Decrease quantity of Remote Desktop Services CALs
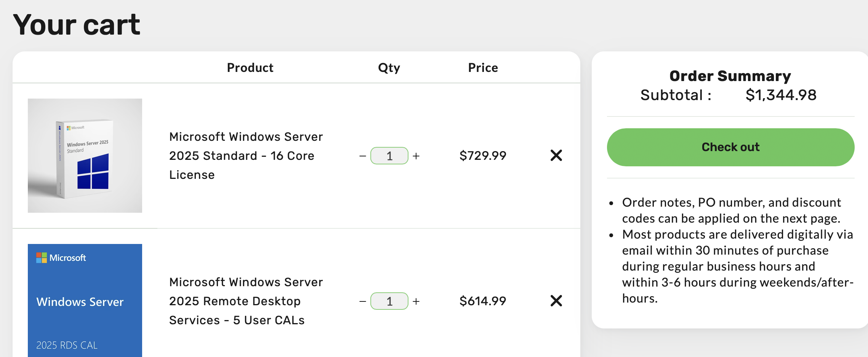The image size is (868, 357). [x=362, y=301]
